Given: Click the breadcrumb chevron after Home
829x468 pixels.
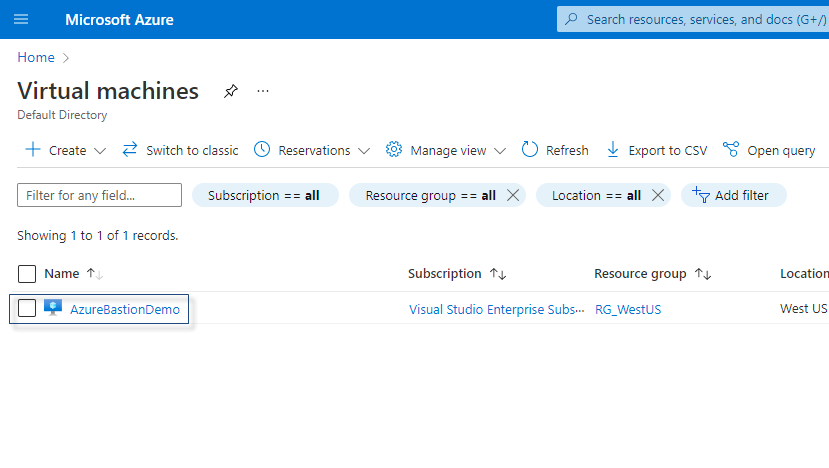Looking at the screenshot, I should [x=66, y=58].
